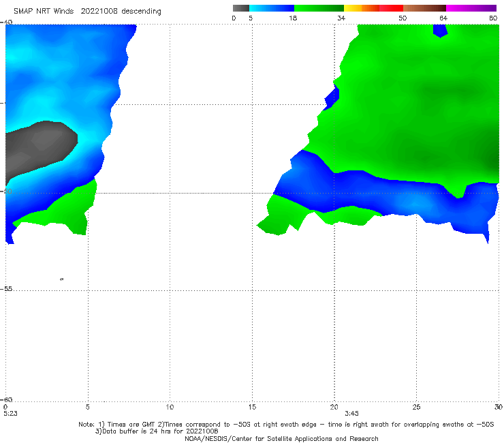Click the green segment of the color bar
Screen dimensions: 504x443
[x=319, y=8]
